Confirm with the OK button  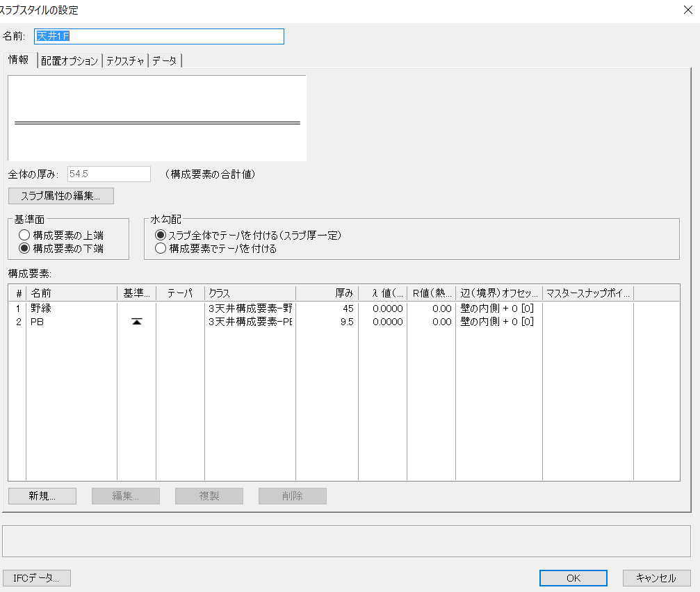(573, 578)
